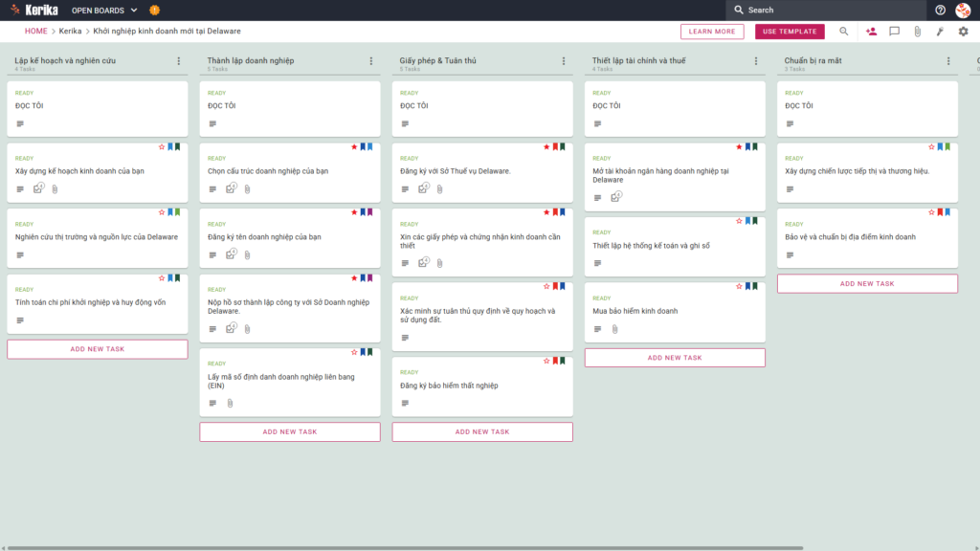
Task: Click details icon on Bảo vệ và chuẩn bị địa điểm card
Action: [x=790, y=254]
